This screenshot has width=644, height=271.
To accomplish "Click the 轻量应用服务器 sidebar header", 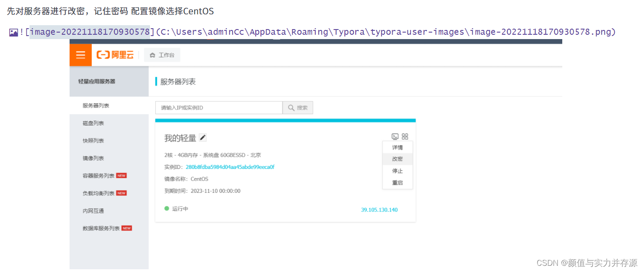I will pyautogui.click(x=97, y=81).
